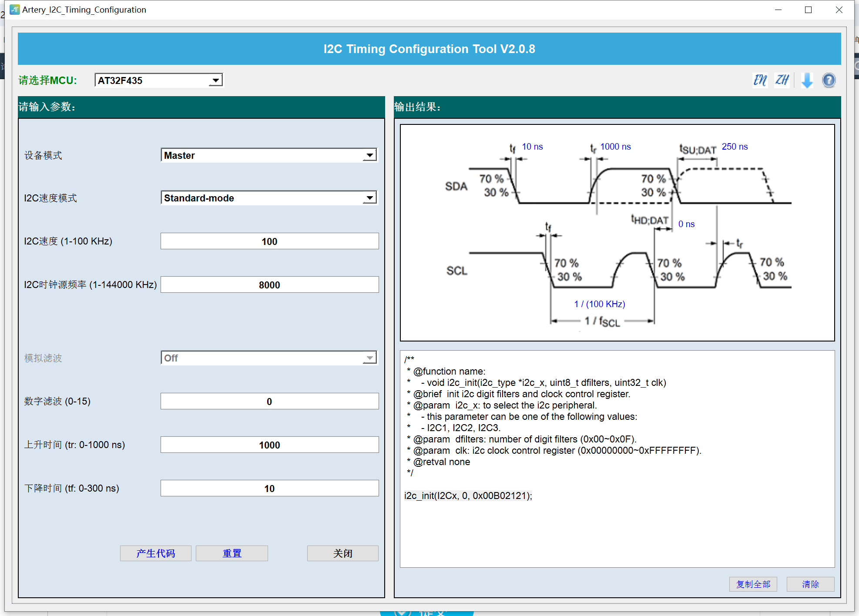This screenshot has width=859, height=616.
Task: Click the '1000 ns' rise time label in diagram
Action: pos(615,147)
